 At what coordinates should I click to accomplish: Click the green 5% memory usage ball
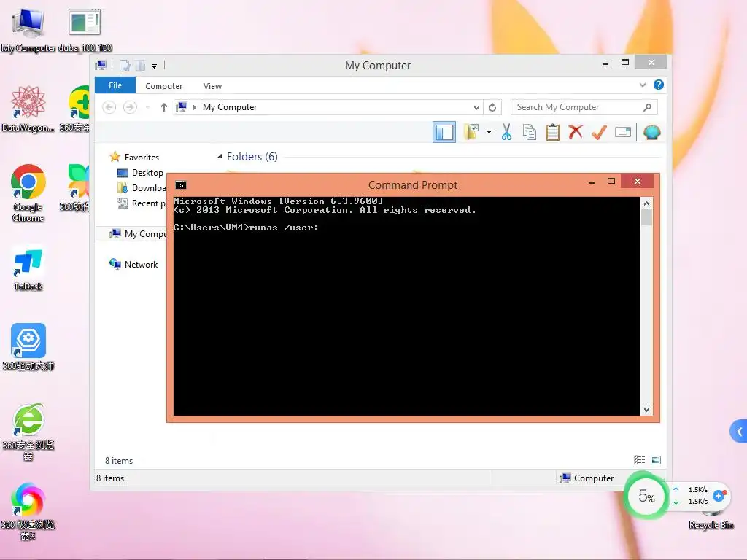pos(646,496)
